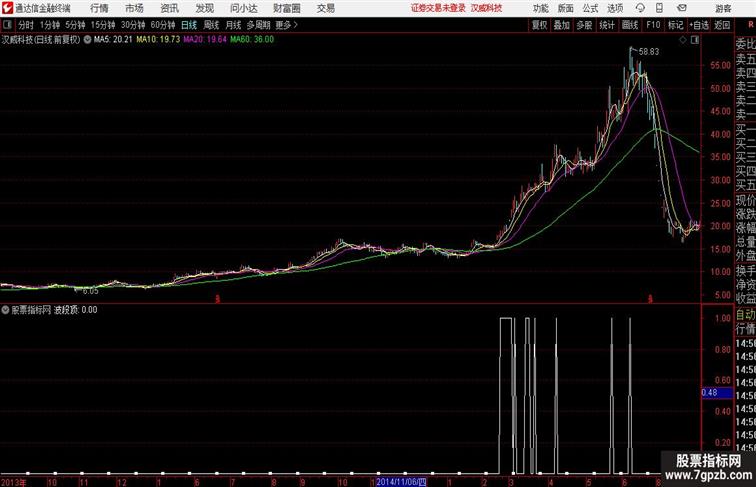Click the 波段顶: 0.00 indicator value
The width and height of the screenshot is (756, 487).
point(75,310)
